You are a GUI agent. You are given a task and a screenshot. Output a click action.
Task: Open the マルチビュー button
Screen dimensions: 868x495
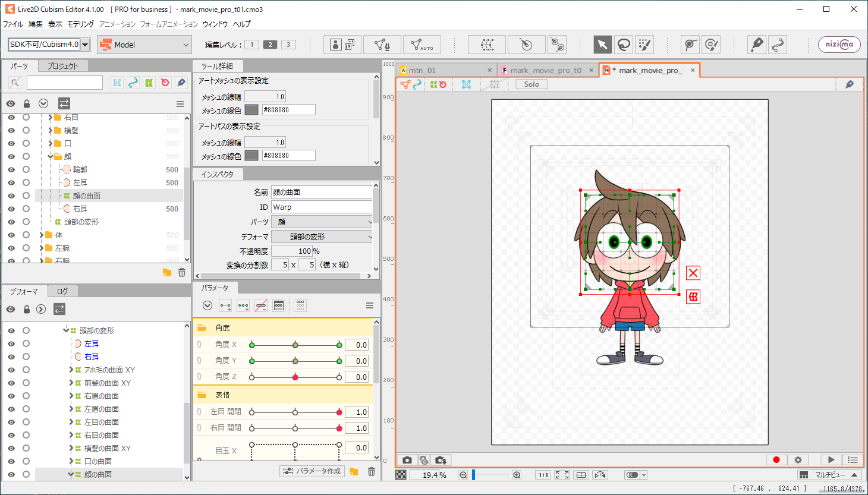(x=829, y=475)
